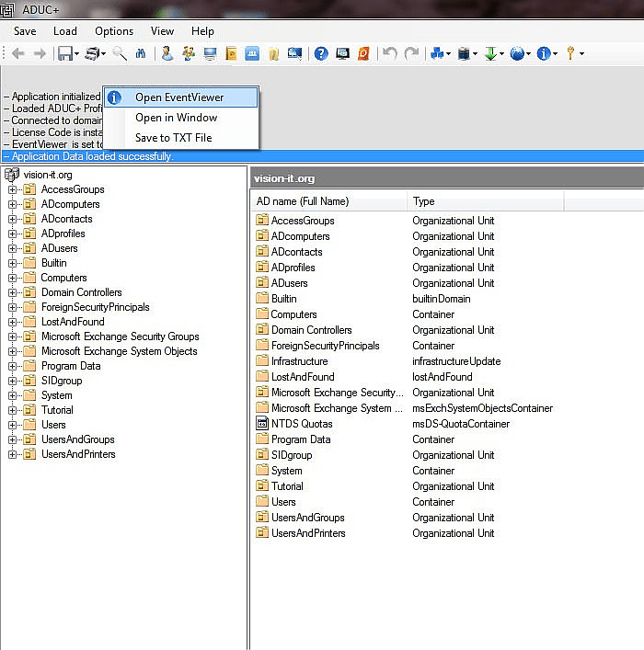Click the blue question mark help icon
This screenshot has height=650, width=644.
click(321, 53)
